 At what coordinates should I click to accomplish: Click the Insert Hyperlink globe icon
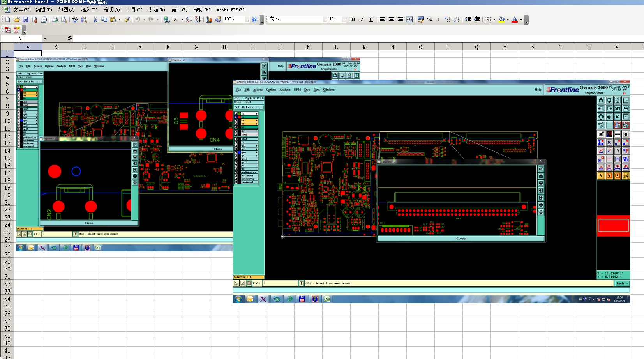tap(167, 19)
